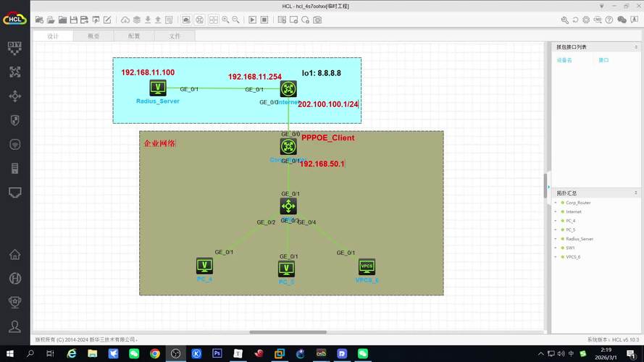Open the firewall device category in sidebar
The image size is (644, 362).
(14, 120)
